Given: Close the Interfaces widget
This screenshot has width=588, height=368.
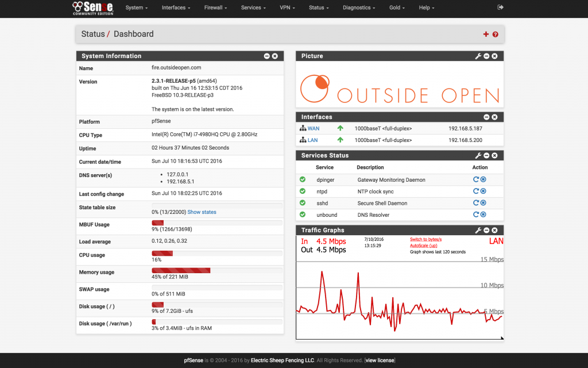Looking at the screenshot, I should point(494,117).
